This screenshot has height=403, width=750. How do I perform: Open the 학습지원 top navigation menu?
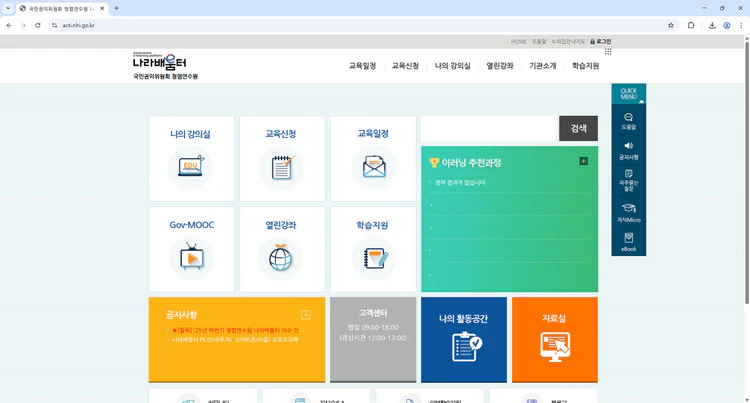(x=585, y=66)
